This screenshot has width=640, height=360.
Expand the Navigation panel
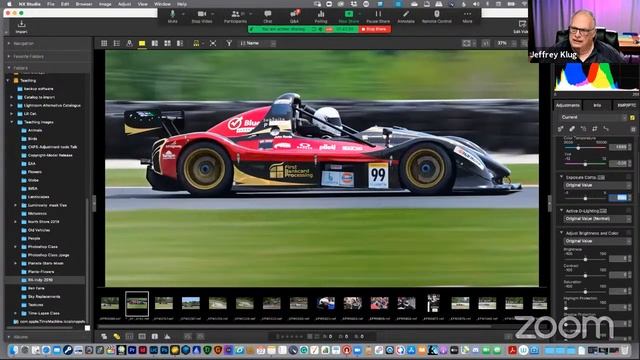click(x=9, y=43)
